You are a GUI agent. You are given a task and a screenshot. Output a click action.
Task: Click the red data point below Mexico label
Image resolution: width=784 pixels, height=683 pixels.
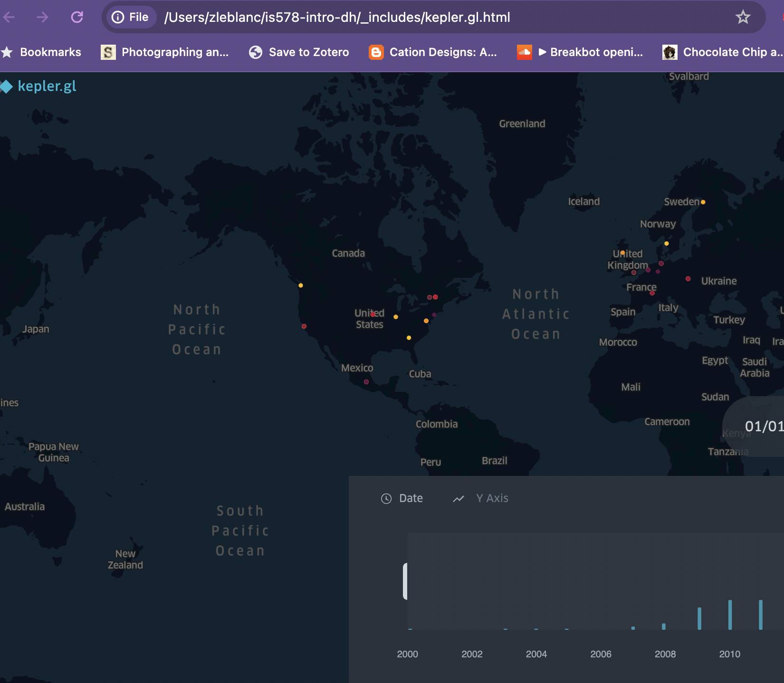pyautogui.click(x=366, y=382)
